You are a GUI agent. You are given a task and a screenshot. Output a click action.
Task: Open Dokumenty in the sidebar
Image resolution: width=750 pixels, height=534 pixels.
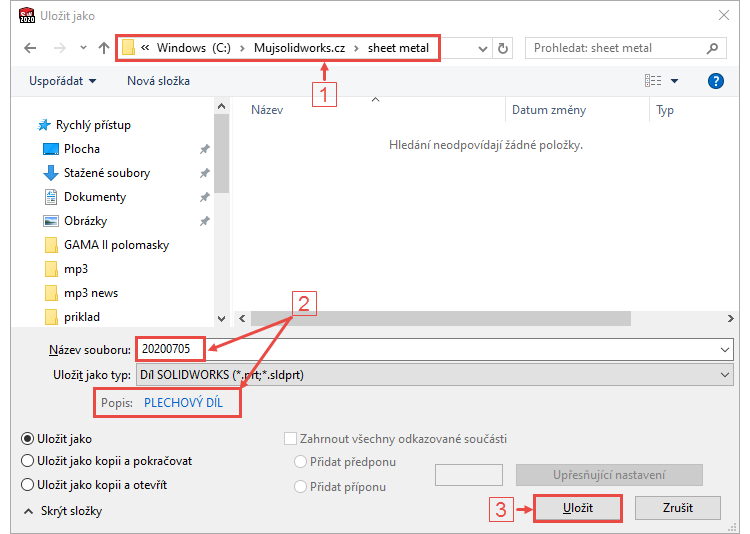click(x=85, y=197)
